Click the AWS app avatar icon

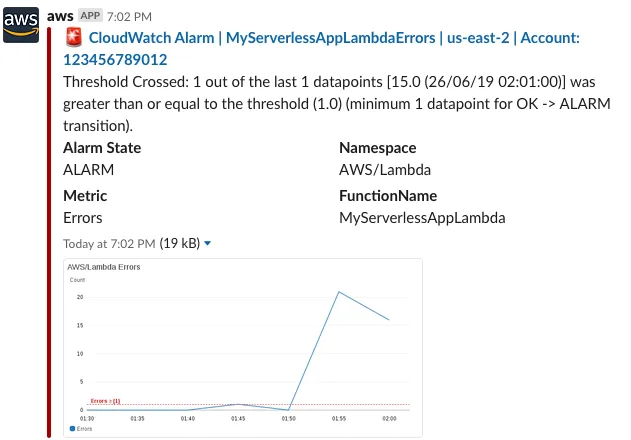[22, 25]
